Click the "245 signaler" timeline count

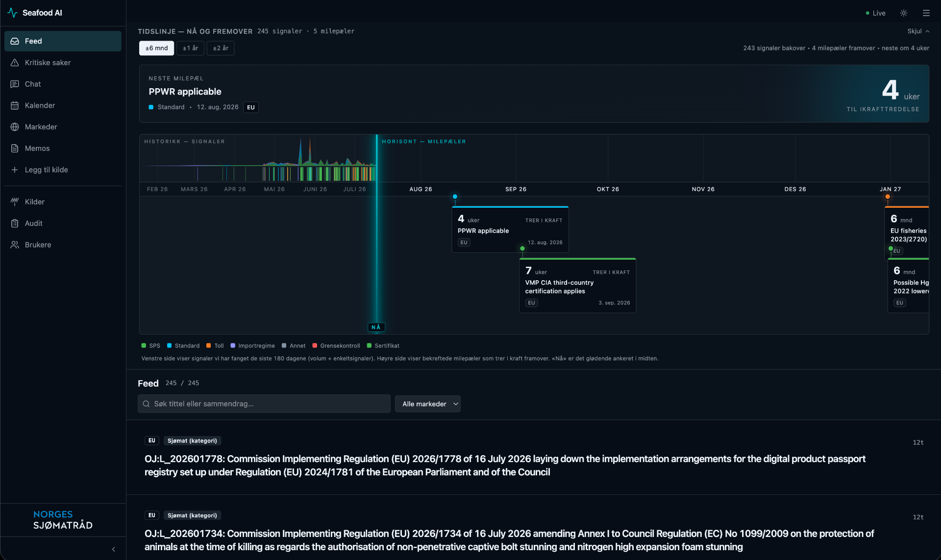280,31
